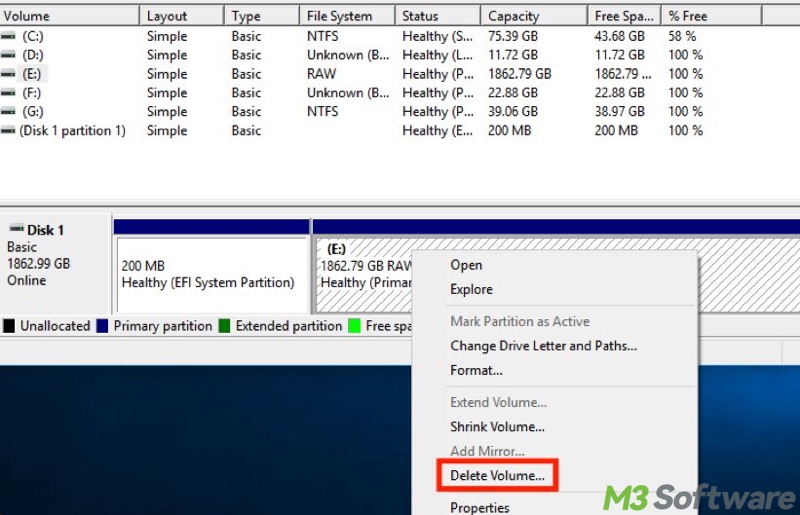The height and width of the screenshot is (515, 800).
Task: Click the Disk 1 Basic Online label panel
Action: click(55, 263)
